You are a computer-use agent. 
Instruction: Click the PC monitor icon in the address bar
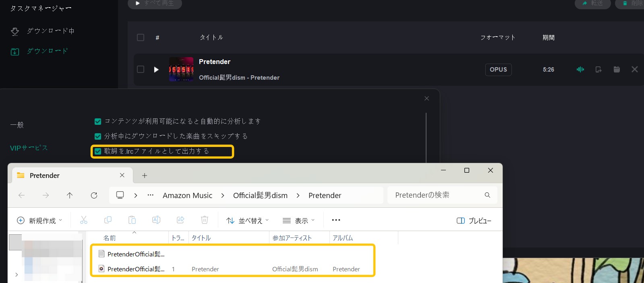(x=120, y=195)
